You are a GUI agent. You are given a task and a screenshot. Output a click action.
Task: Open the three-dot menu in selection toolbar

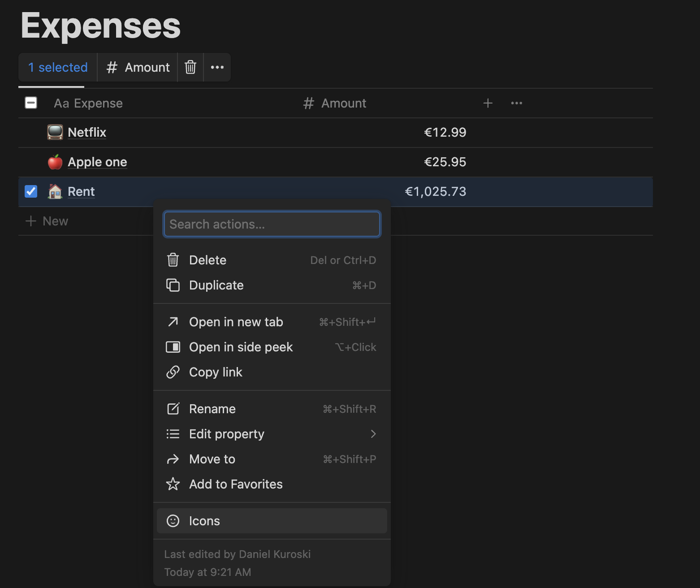point(217,67)
